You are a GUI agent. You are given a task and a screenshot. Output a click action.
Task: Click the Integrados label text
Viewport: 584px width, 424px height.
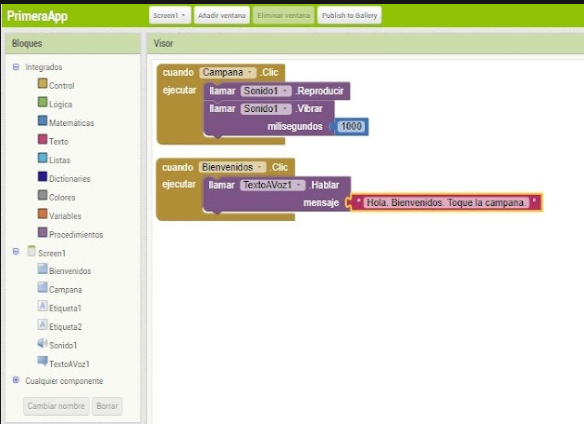(x=44, y=67)
